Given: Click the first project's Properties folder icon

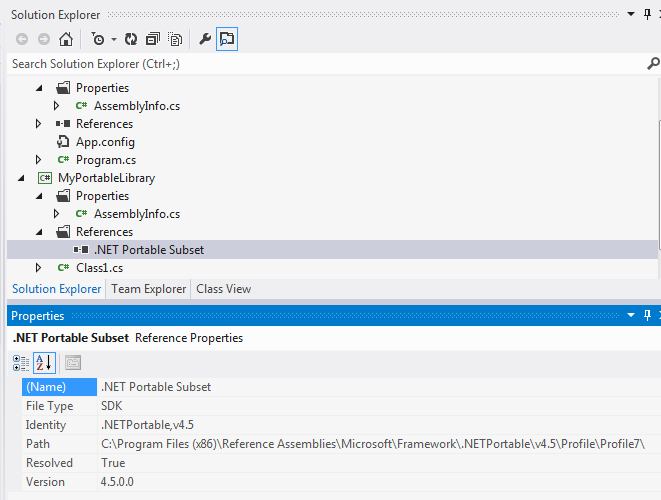Looking at the screenshot, I should [63, 88].
